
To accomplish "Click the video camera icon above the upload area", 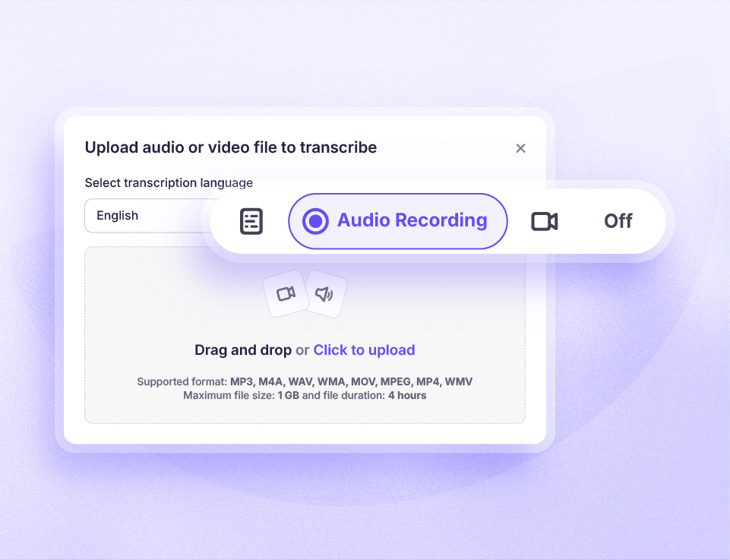I will click(x=285, y=294).
